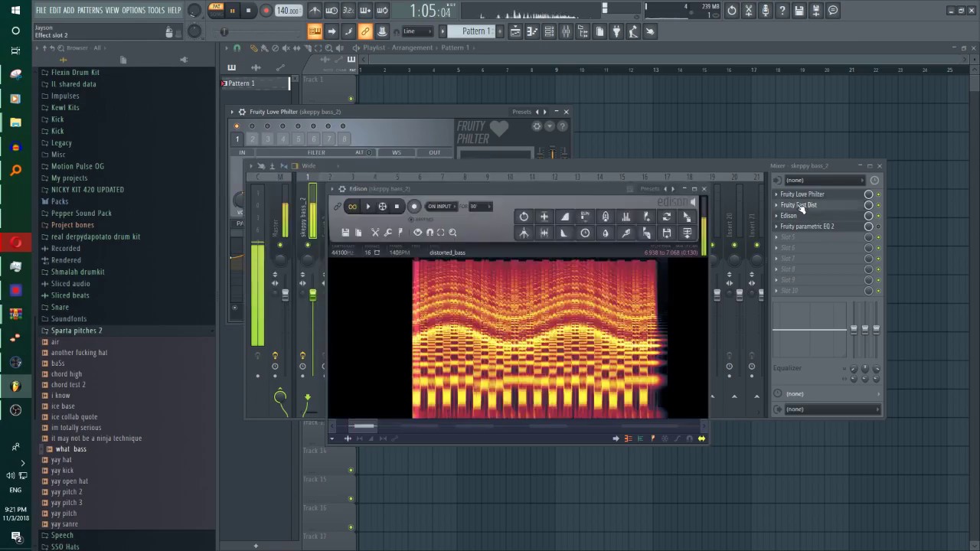Viewport: 980px width, 551px height.
Task: Click the WS tab in Love Philter
Action: point(397,152)
